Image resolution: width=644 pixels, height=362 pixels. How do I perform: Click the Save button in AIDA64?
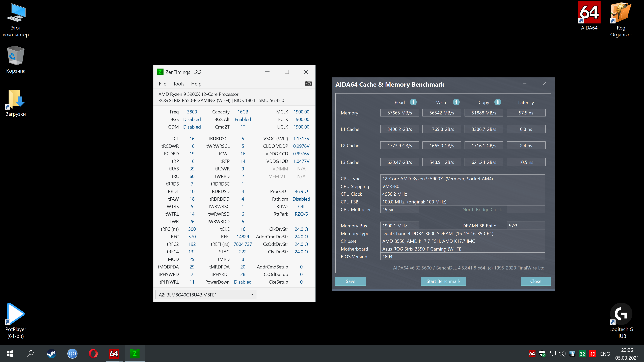click(350, 281)
